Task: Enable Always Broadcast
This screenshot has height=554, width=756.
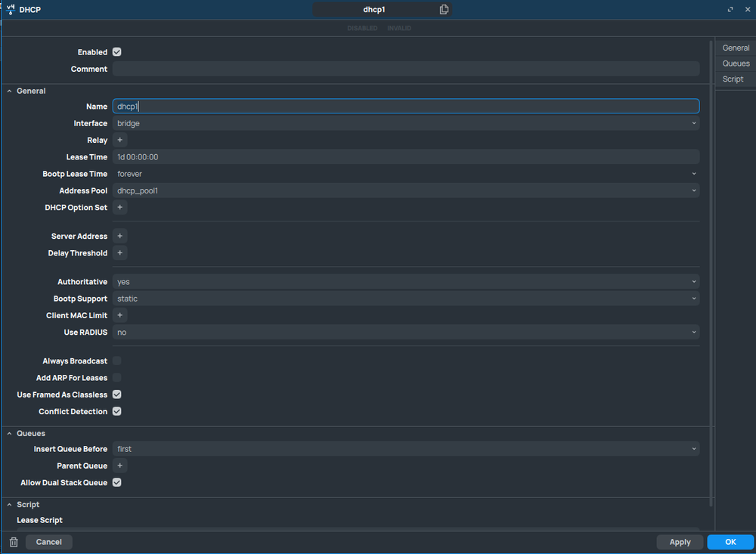Action: tap(116, 361)
